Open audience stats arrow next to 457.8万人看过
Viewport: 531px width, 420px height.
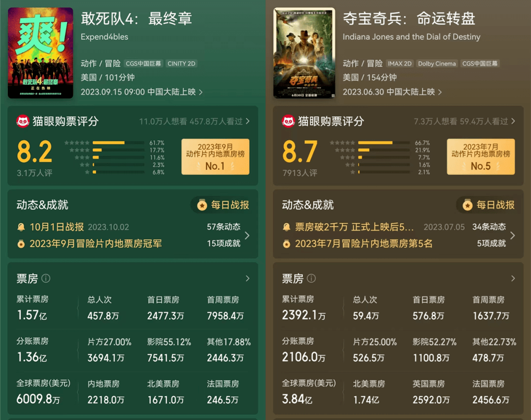coord(247,121)
